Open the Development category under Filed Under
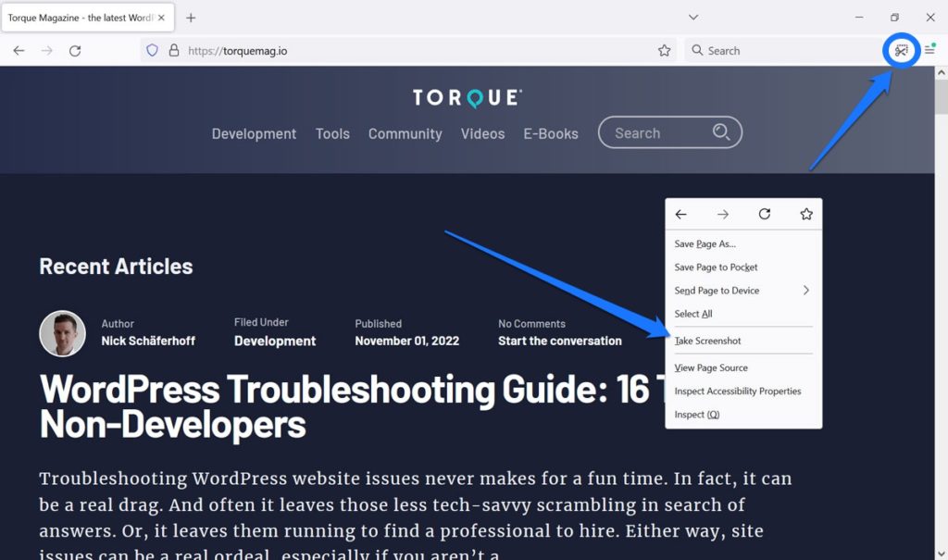 point(275,341)
